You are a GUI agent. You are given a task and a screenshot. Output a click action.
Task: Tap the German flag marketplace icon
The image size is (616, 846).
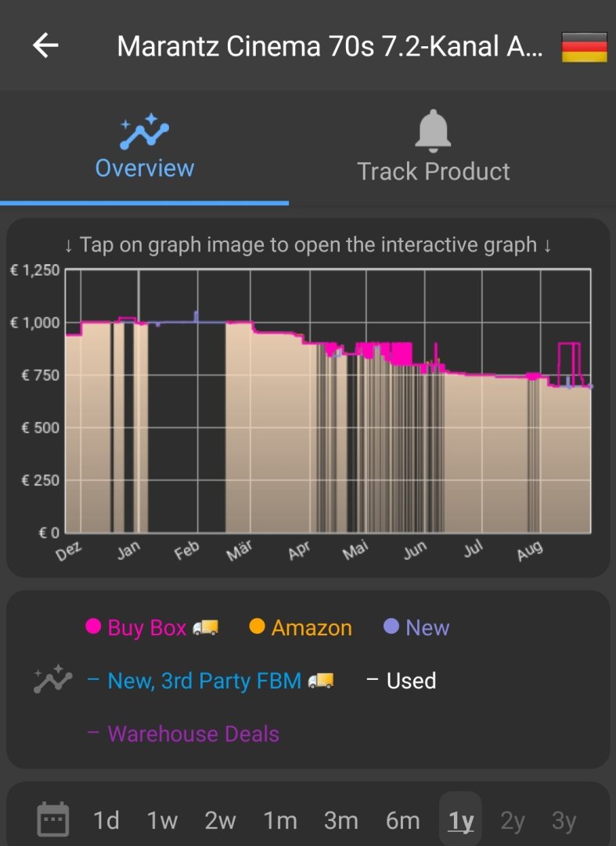(x=584, y=47)
